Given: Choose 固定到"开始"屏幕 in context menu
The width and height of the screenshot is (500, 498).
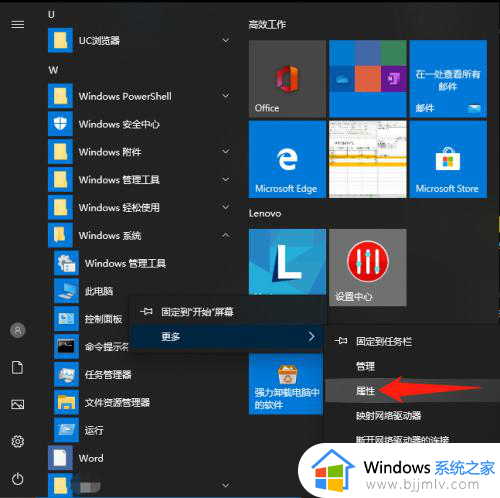Looking at the screenshot, I should click(227, 312).
